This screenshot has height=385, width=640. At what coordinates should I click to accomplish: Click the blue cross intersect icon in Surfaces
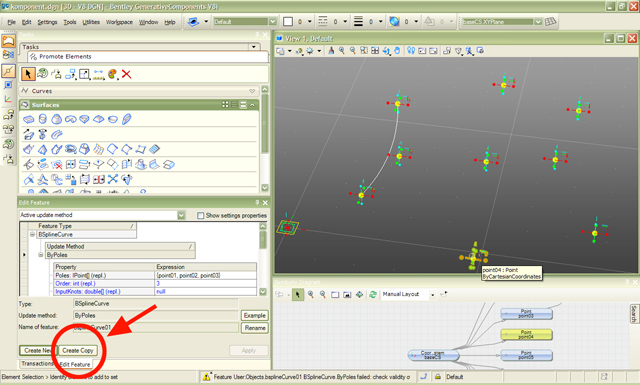pos(113,179)
